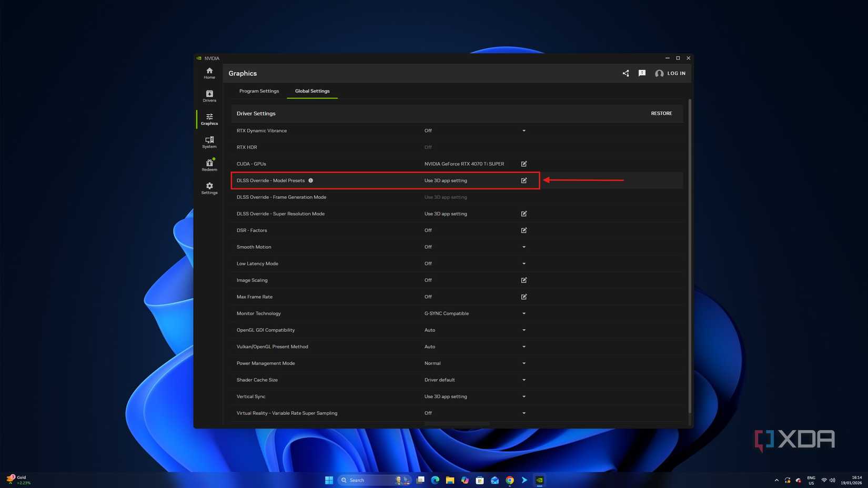Open the RTX Dynamic Vibrance dropdown
868x488 pixels.
[523, 130]
